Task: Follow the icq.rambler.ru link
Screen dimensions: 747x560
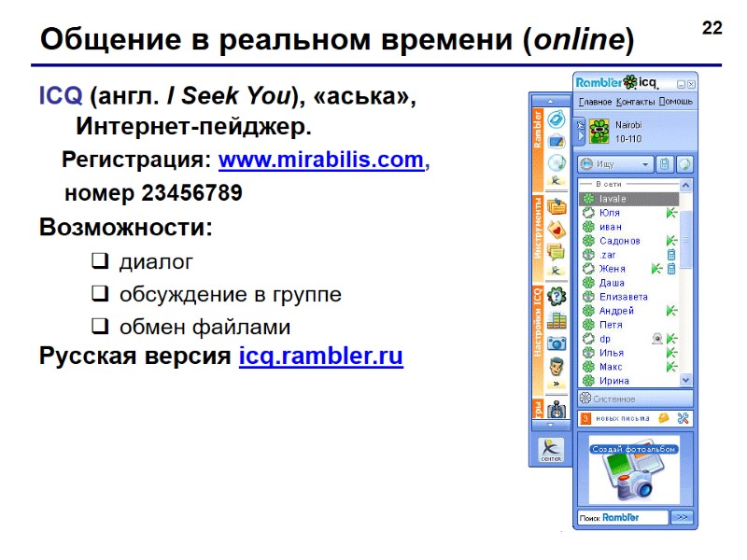Action: point(321,356)
